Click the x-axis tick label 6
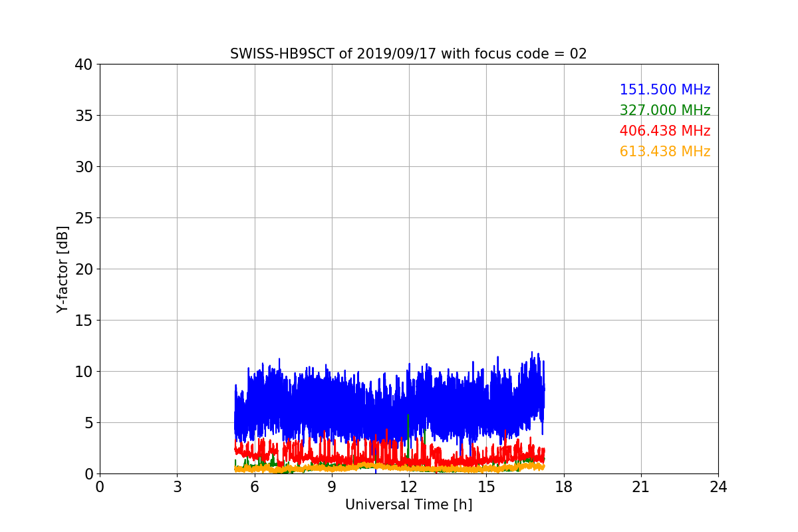This screenshot has width=798, height=532. (254, 487)
